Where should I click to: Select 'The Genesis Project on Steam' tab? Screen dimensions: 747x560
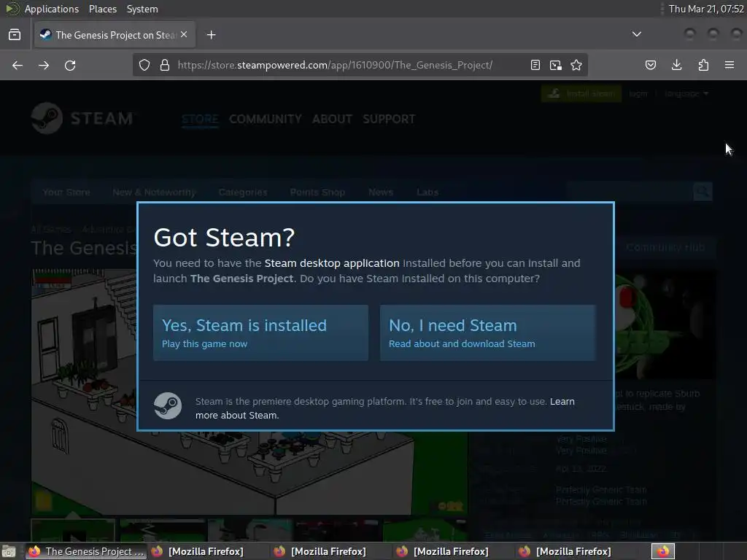coord(115,35)
